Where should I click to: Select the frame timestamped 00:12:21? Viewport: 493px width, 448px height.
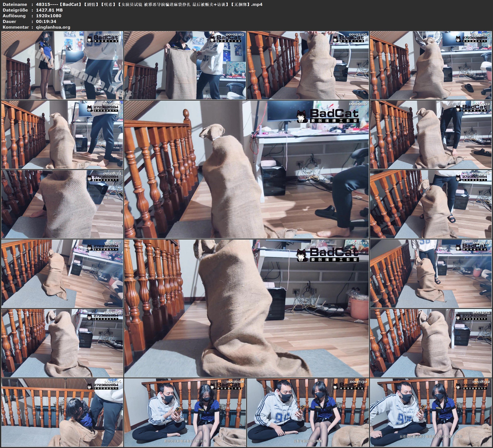coord(431,274)
